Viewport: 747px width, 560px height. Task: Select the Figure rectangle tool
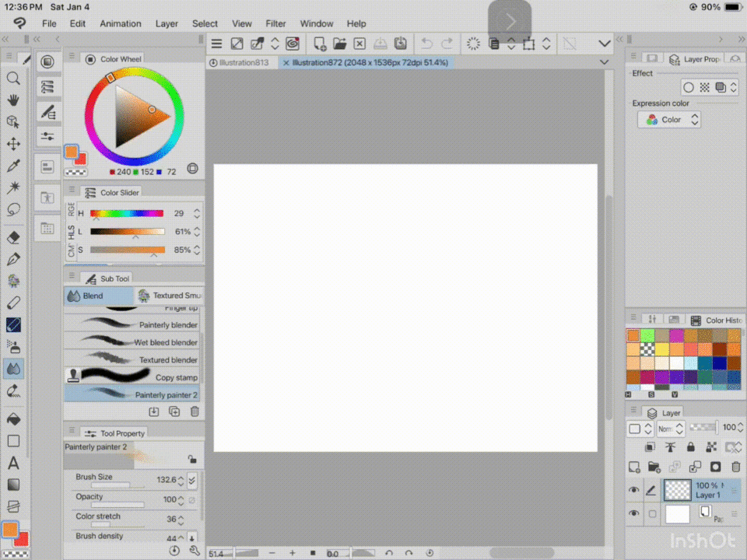(x=13, y=441)
